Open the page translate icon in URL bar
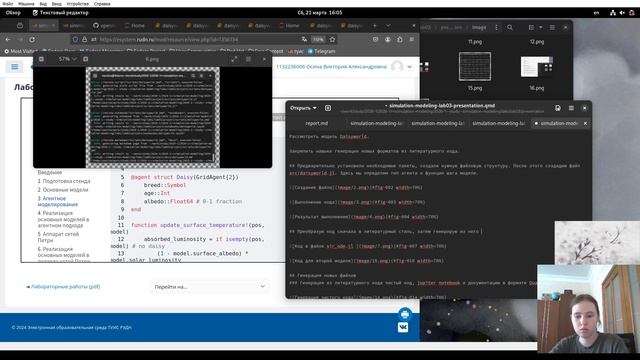This screenshot has width=640, height=360. [x=304, y=40]
